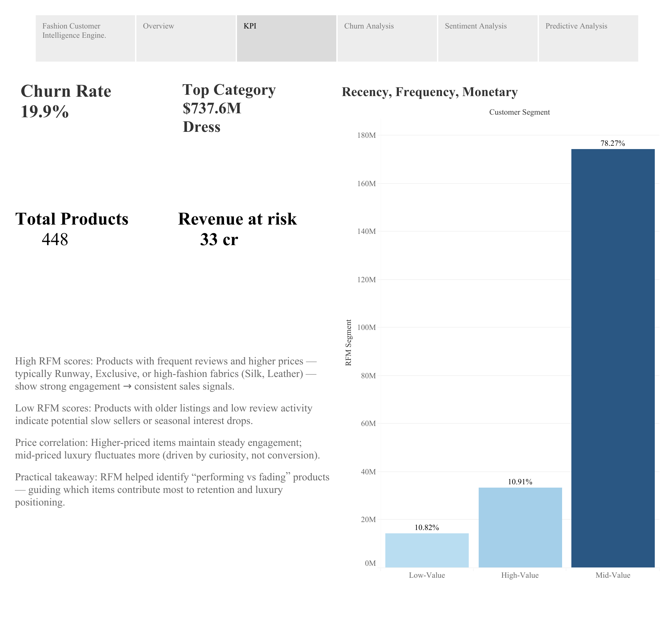
Task: Click the 78.27% bar label
Action: (612, 143)
